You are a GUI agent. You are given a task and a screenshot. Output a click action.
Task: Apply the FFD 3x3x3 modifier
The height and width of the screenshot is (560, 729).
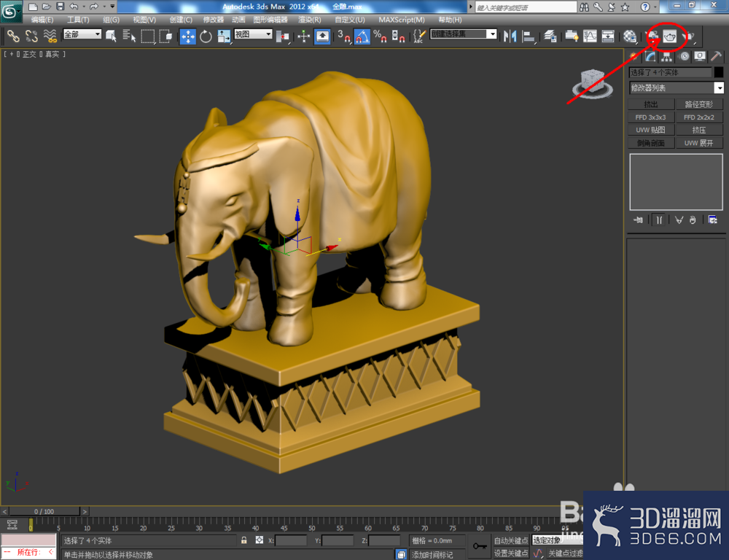651,117
